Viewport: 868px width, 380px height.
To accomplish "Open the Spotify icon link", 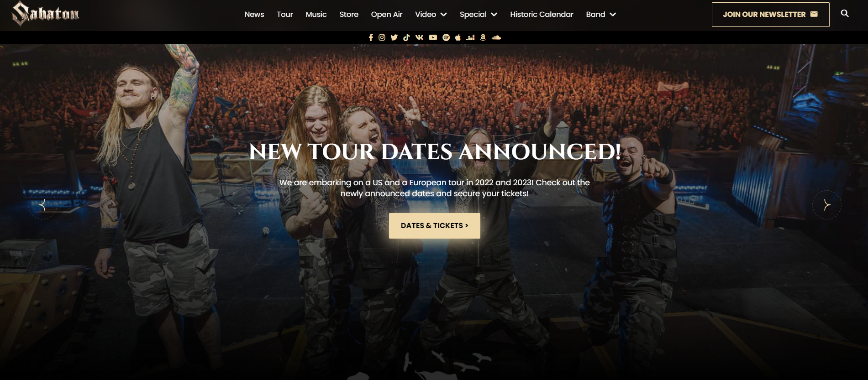I will pos(446,37).
